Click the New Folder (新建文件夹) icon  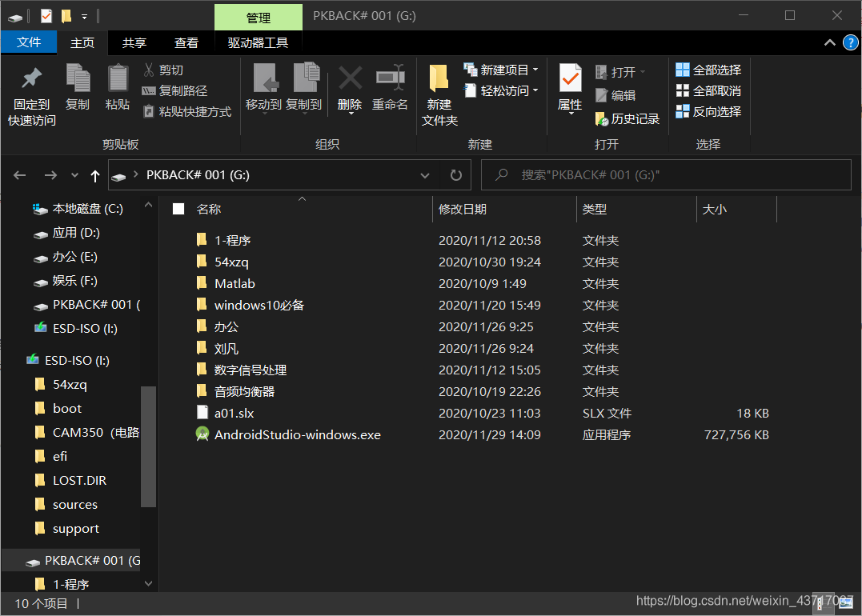(x=439, y=78)
